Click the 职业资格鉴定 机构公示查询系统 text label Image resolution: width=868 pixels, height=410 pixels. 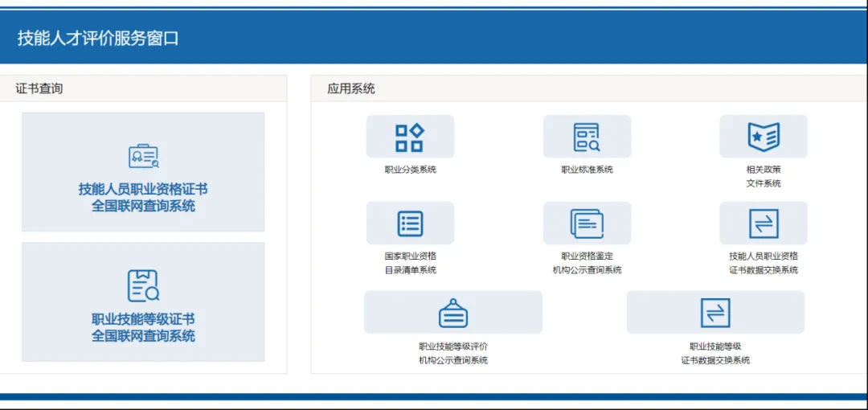[x=587, y=263]
